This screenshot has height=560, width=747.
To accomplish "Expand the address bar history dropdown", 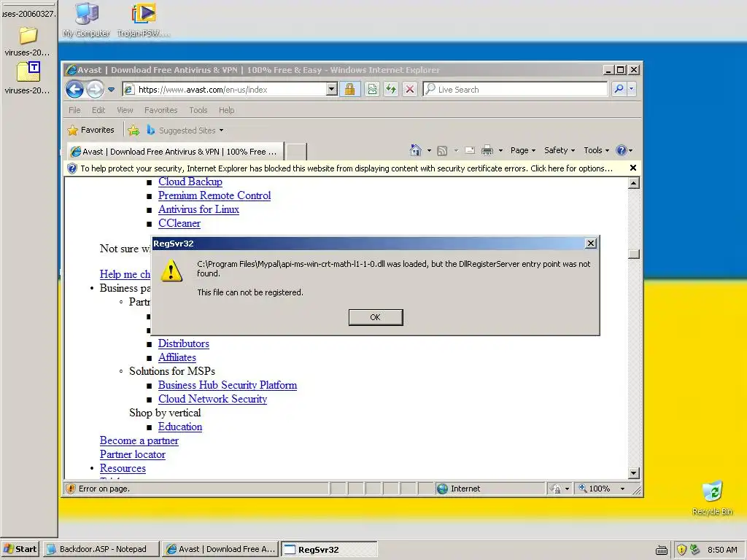I will click(x=332, y=89).
